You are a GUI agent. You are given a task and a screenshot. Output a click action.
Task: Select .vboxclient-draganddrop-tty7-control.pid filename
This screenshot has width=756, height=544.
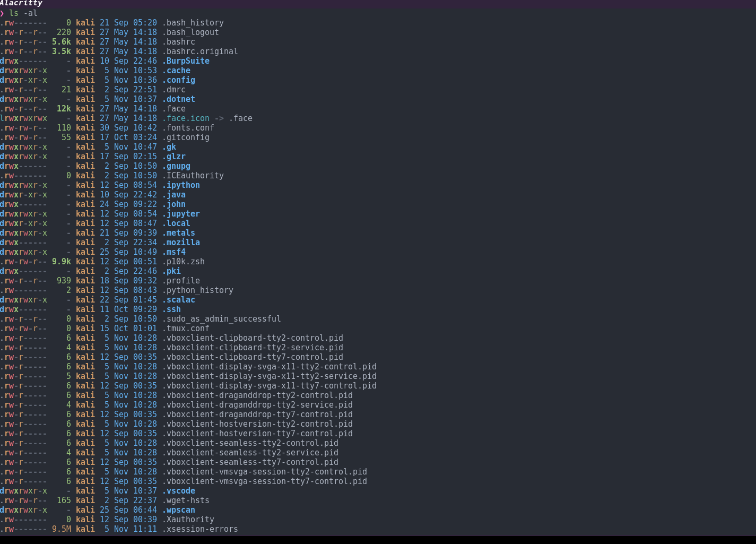pos(257,415)
